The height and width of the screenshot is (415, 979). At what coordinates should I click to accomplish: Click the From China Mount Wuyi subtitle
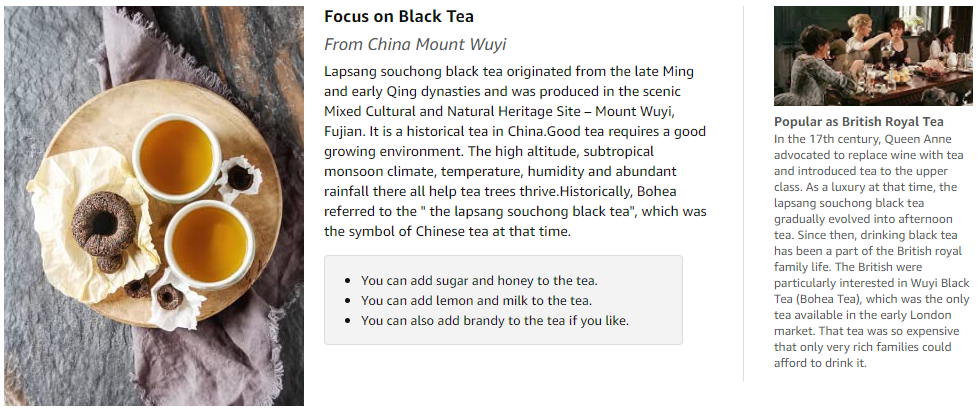pos(415,44)
